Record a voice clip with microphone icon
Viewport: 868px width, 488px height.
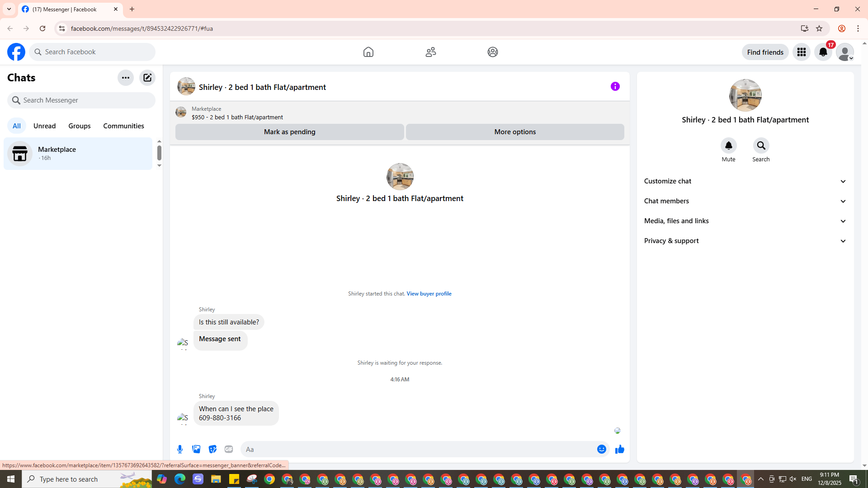(x=180, y=449)
